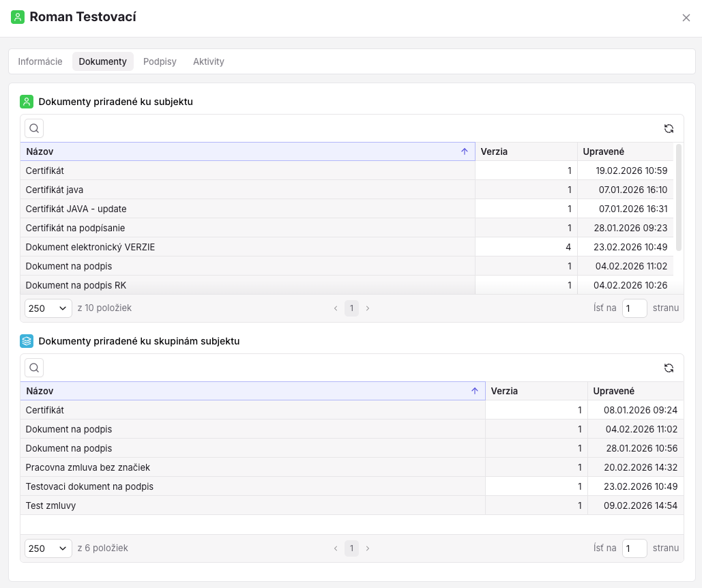Click the date 04.02.2026 10:26 cell
702x588 pixels.
(x=626, y=285)
